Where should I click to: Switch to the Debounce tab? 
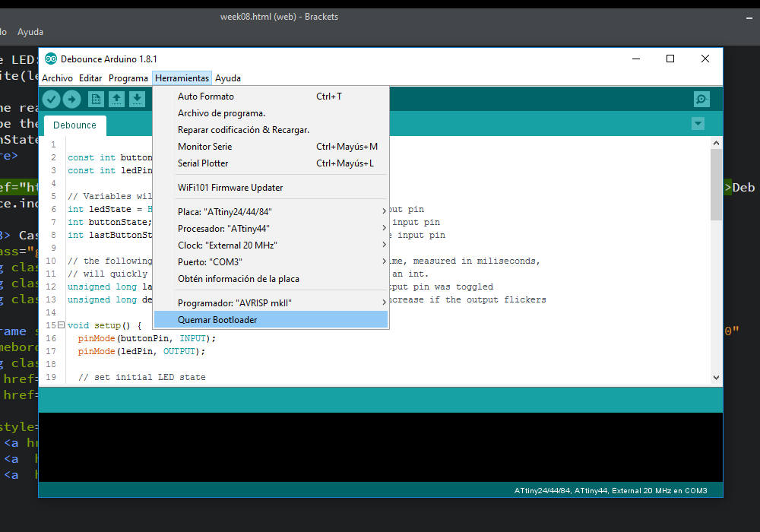click(74, 125)
